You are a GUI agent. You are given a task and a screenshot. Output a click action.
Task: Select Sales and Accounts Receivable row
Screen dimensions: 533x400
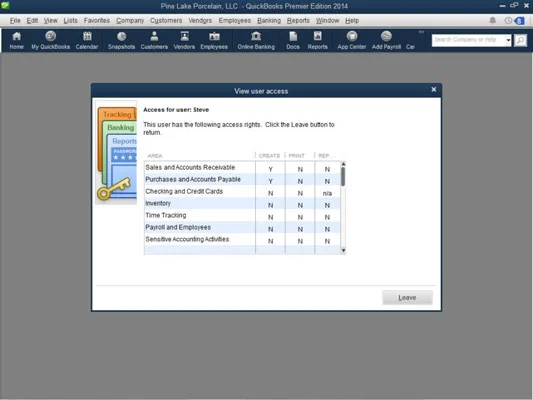point(242,168)
